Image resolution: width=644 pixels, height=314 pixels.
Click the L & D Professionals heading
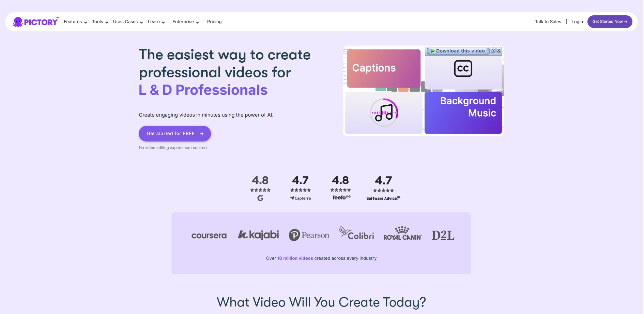click(x=203, y=90)
